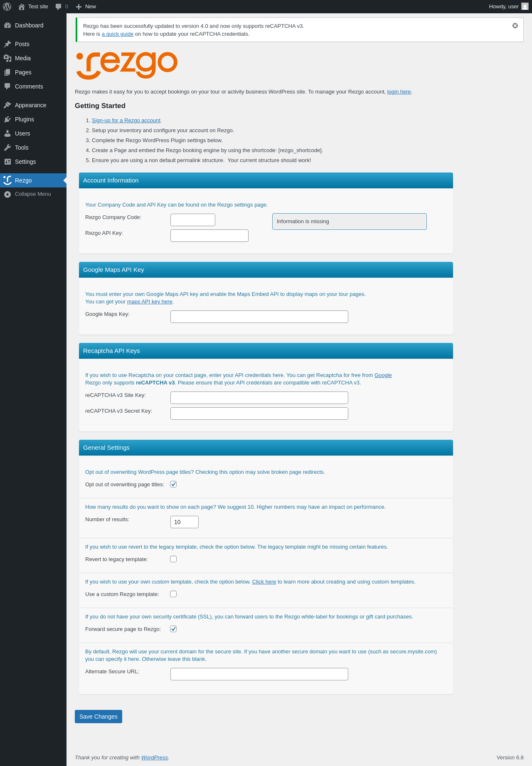
Task: Click the Plugins plug icon
Action: pyautogui.click(x=7, y=119)
